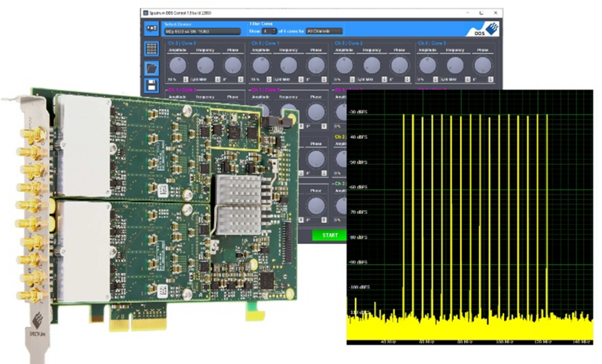Click the DDS logo in header

click(486, 29)
